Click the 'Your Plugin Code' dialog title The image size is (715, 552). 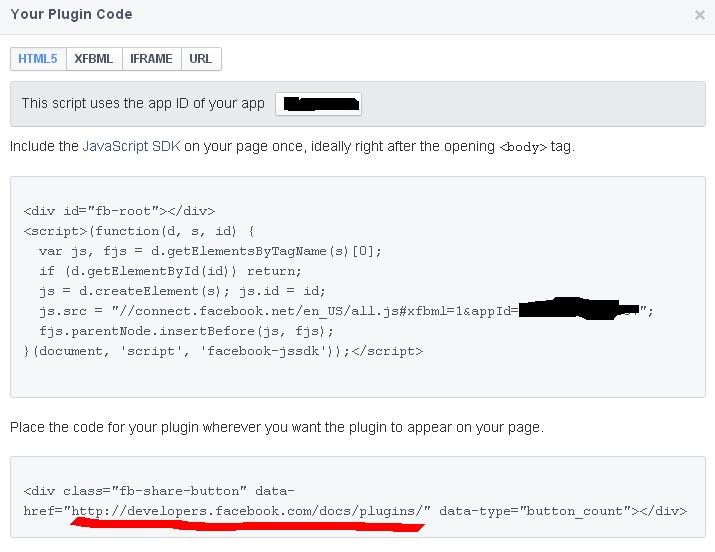click(72, 14)
